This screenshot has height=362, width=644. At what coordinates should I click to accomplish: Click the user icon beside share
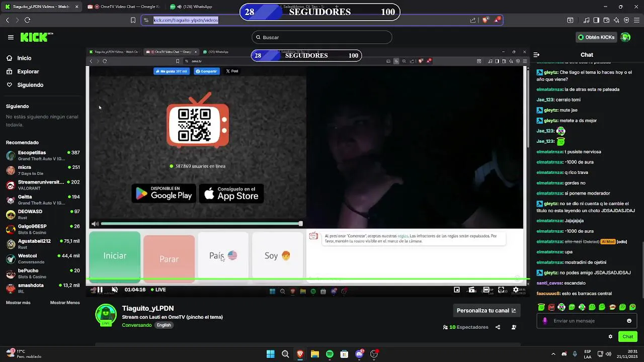[514, 327]
